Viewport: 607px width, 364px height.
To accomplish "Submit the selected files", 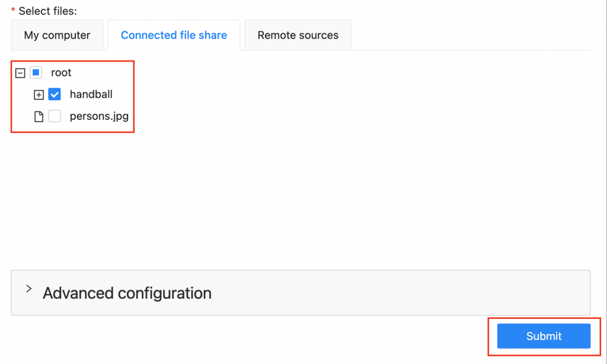I will tap(544, 336).
